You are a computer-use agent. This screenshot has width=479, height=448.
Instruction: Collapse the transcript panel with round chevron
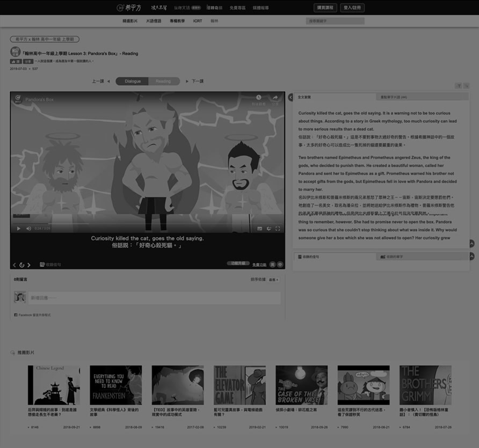[x=471, y=244]
